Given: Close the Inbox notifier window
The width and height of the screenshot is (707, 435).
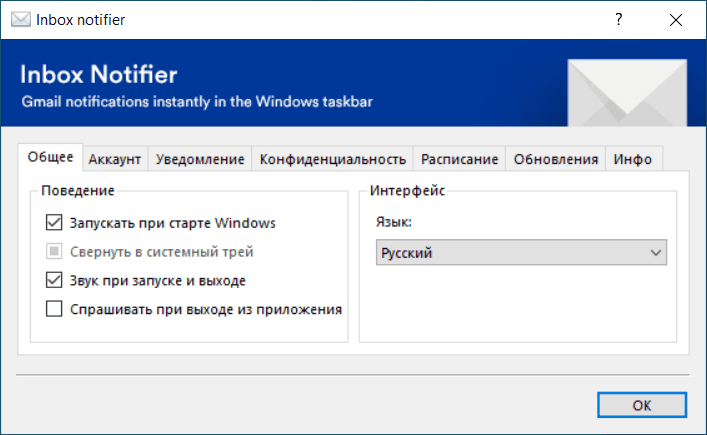Looking at the screenshot, I should point(678,20).
